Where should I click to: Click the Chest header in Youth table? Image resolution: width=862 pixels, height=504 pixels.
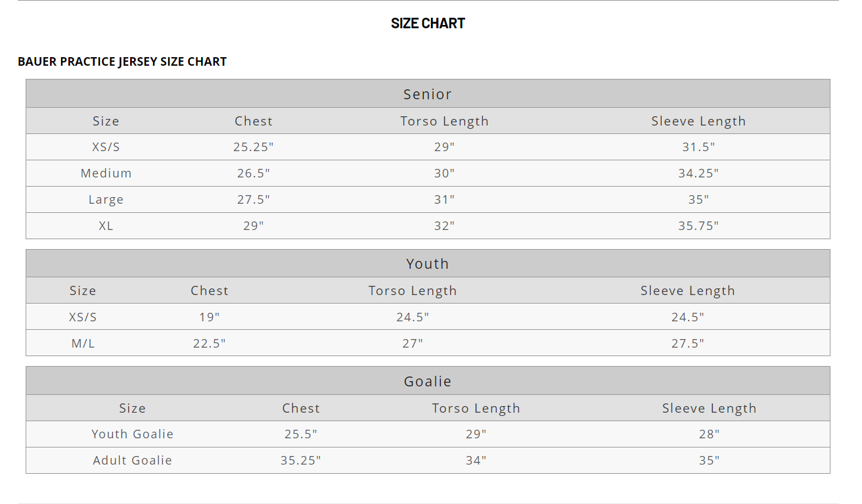pyautogui.click(x=210, y=291)
